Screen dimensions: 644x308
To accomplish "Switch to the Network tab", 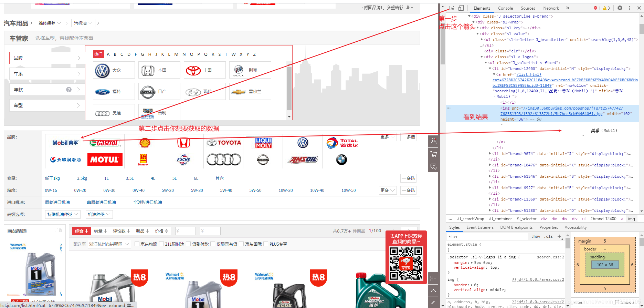I will [x=551, y=8].
